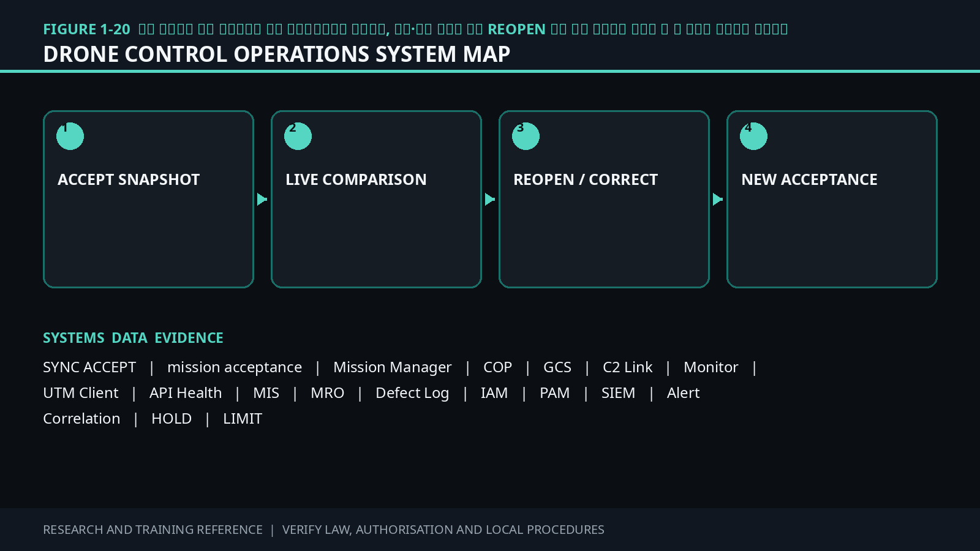This screenshot has height=551, width=980.
Task: Click the HOLD entry
Action: point(171,419)
